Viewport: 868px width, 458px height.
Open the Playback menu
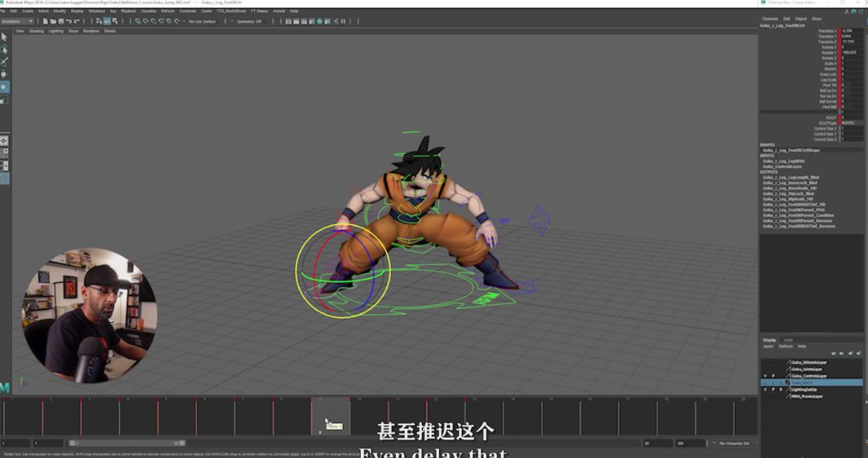pos(129,11)
